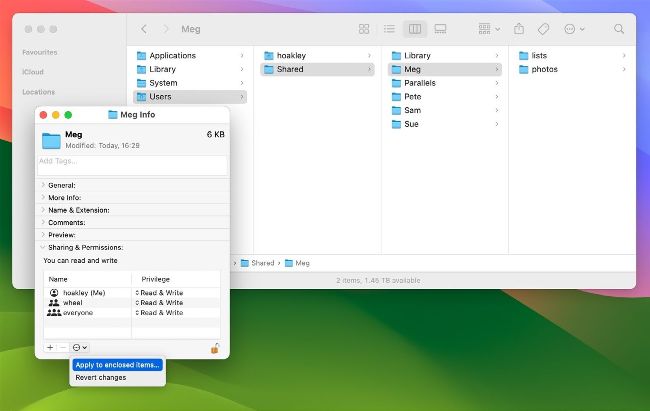
Task: Add a user with the plus button
Action: pos(50,347)
